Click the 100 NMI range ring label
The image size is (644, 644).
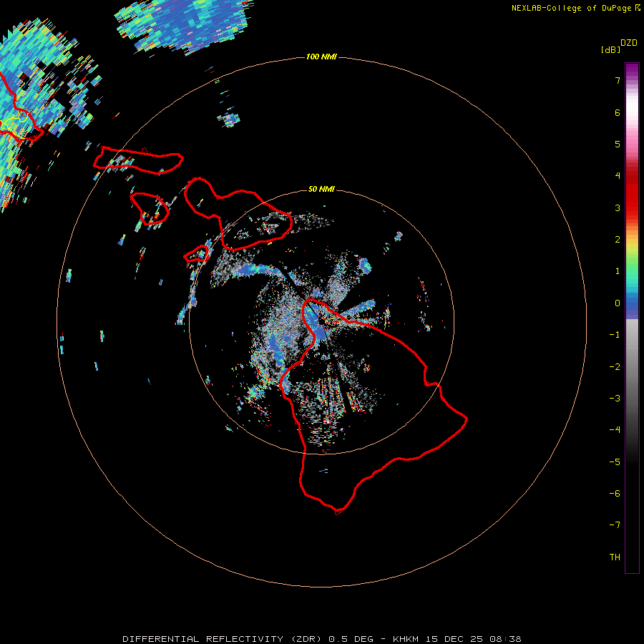pyautogui.click(x=321, y=57)
